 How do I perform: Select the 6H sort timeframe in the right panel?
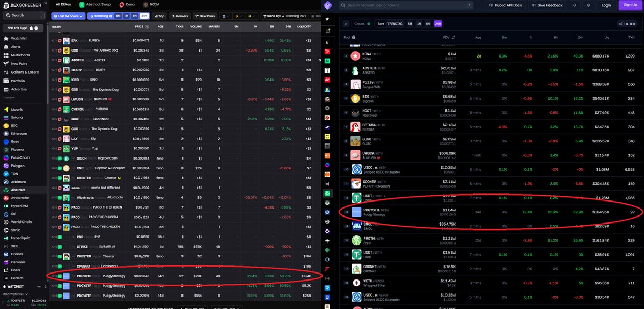(x=428, y=24)
